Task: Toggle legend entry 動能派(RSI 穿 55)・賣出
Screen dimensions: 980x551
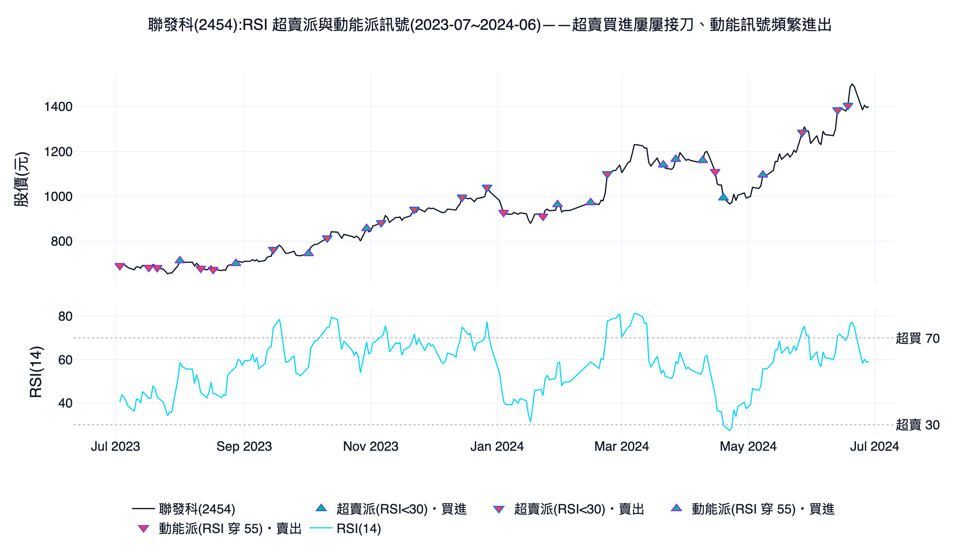Action: pos(219,529)
